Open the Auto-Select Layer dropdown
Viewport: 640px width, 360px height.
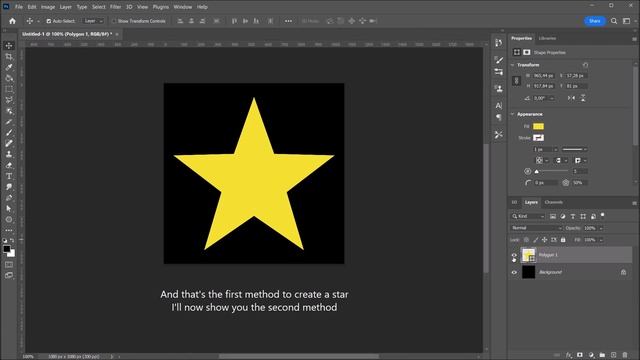pyautogui.click(x=93, y=21)
